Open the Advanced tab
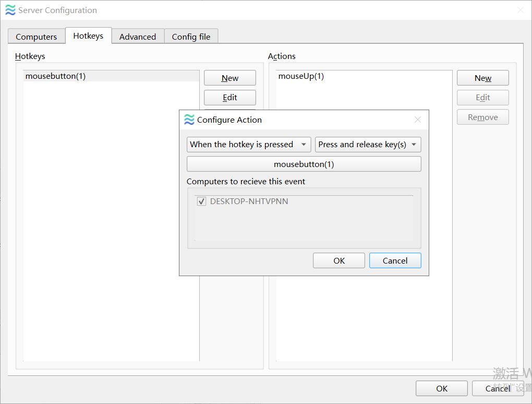The width and height of the screenshot is (532, 404). point(137,37)
